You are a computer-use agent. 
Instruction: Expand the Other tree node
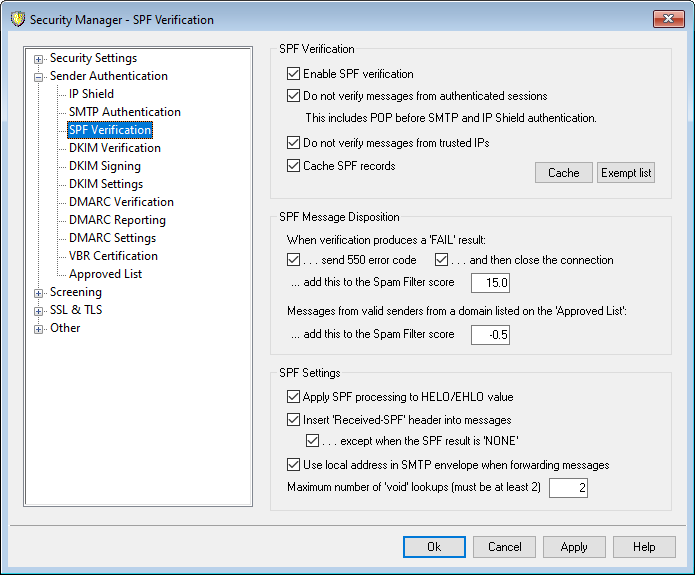coord(39,329)
